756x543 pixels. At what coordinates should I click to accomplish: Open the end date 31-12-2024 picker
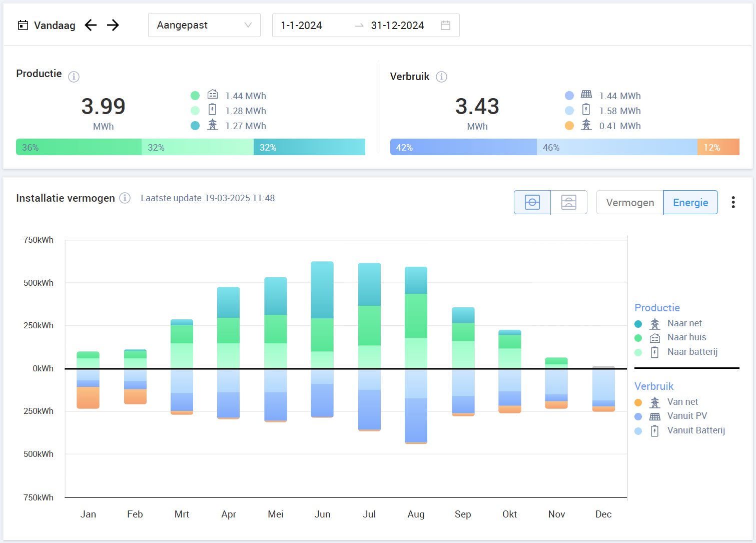(397, 26)
